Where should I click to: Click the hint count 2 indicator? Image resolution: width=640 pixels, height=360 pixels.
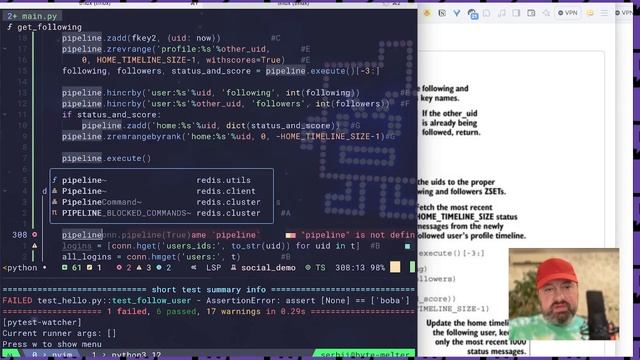coord(163,268)
